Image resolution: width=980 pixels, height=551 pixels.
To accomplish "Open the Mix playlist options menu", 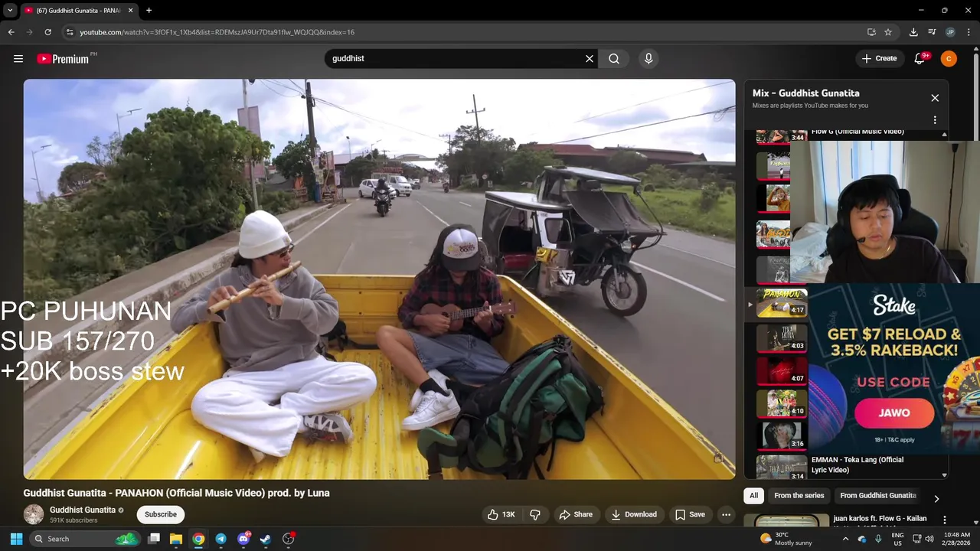I will [x=935, y=120].
